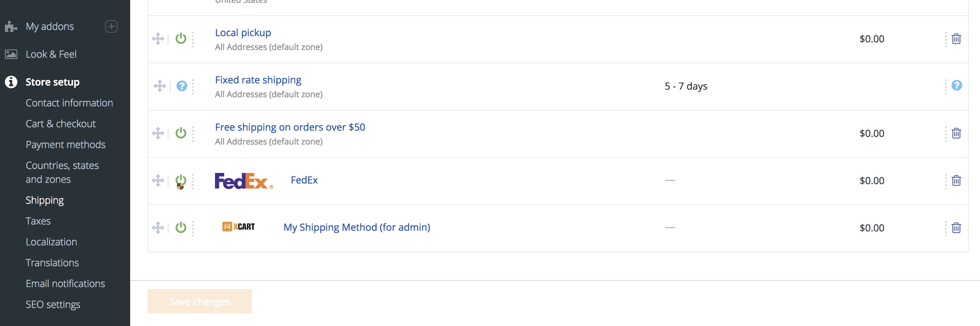Open My addons via the puzzle icon
980x326 pixels.
11,26
